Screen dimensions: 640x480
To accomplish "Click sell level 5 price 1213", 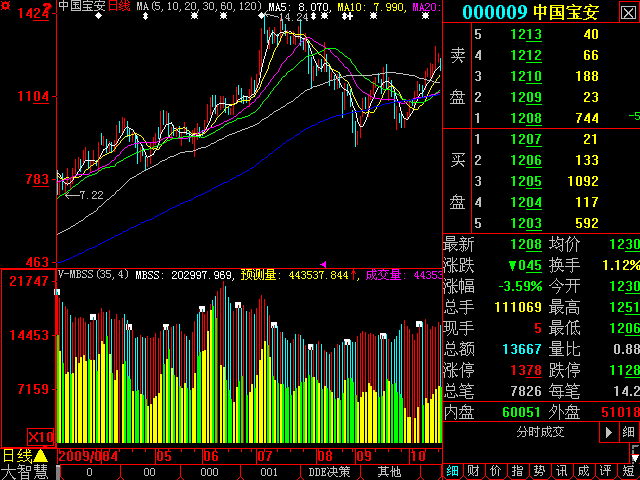I will tap(526, 35).
